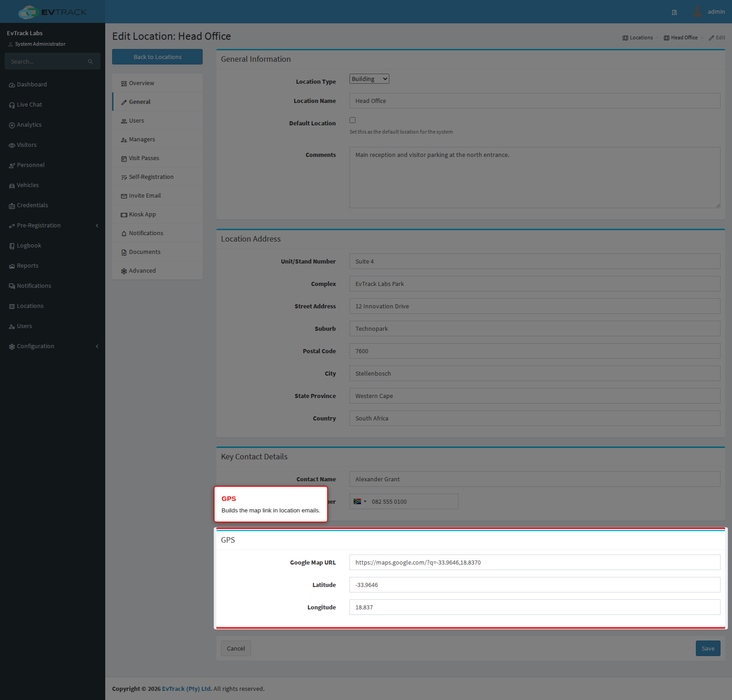
Task: Click Back to Locations button
Action: (x=157, y=57)
